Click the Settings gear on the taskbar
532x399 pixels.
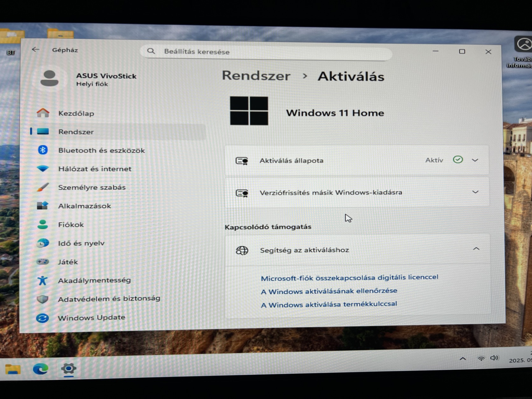click(68, 368)
